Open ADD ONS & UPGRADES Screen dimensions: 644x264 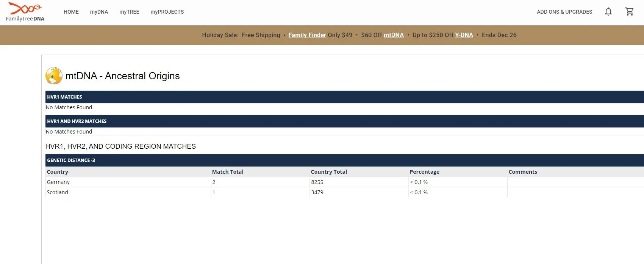[564, 12]
